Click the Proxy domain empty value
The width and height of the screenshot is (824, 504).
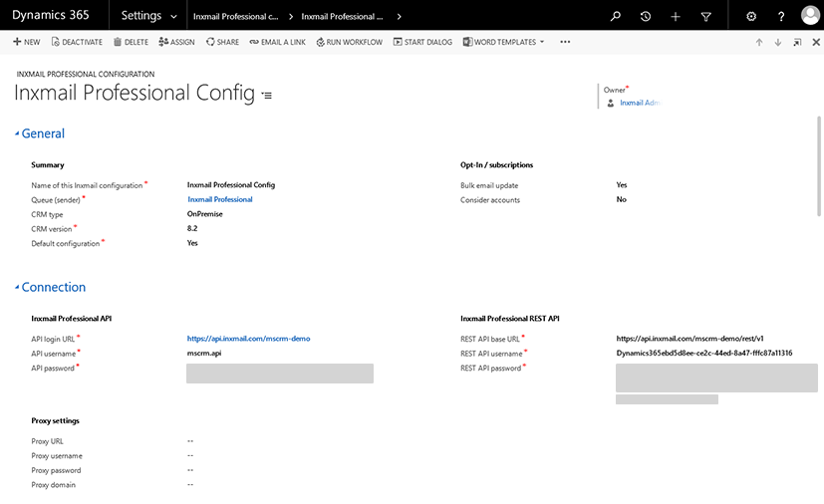190,484
